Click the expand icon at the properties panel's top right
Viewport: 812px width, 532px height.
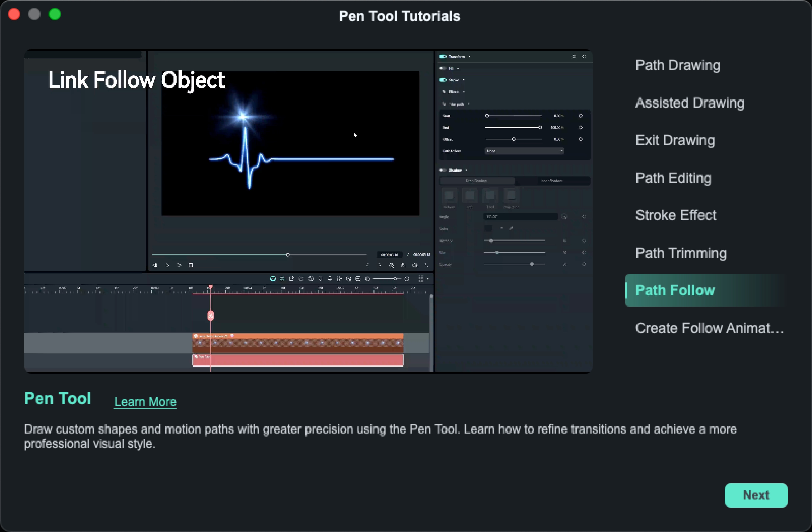(x=584, y=57)
